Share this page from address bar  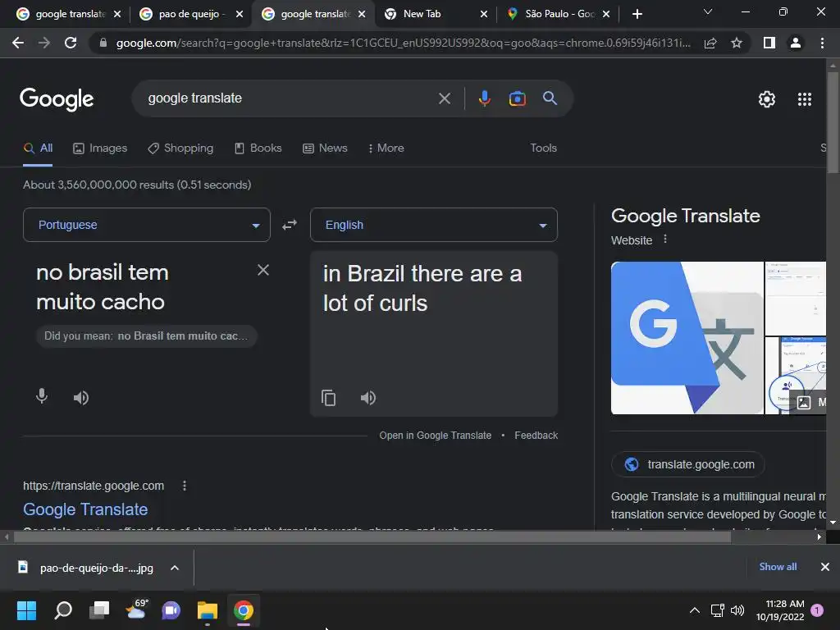pos(710,43)
